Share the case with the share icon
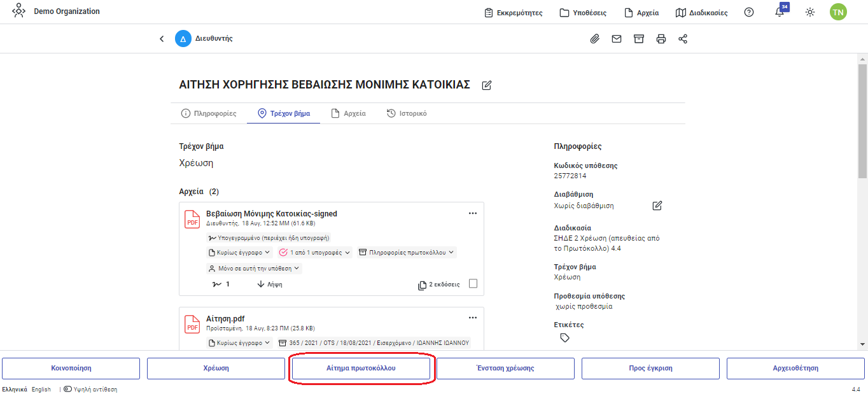868x394 pixels. pos(683,39)
